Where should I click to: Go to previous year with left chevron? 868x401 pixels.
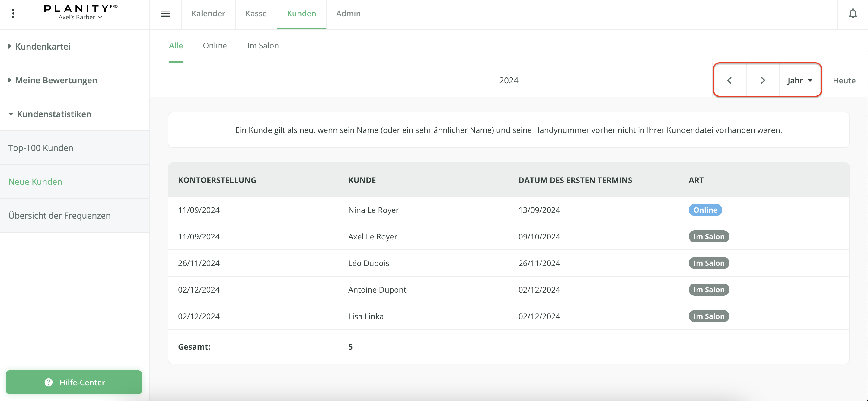[729, 80]
